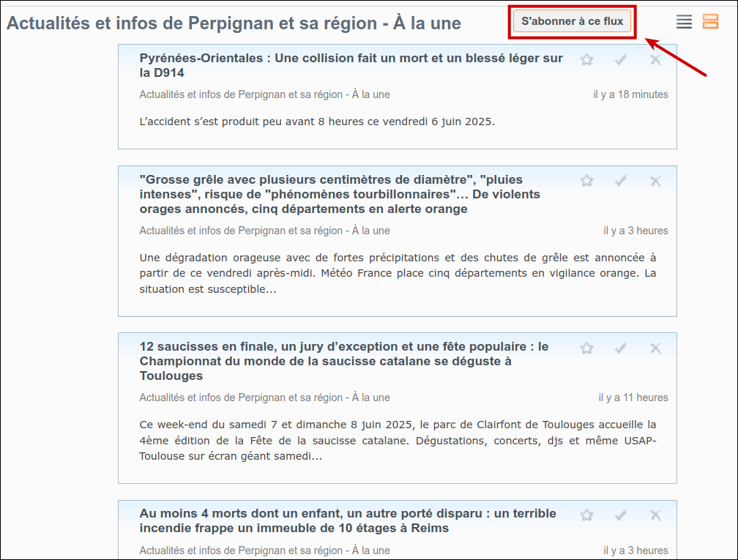The image size is (738, 560).
Task: Switch to compact list view icon
Action: 684,22
